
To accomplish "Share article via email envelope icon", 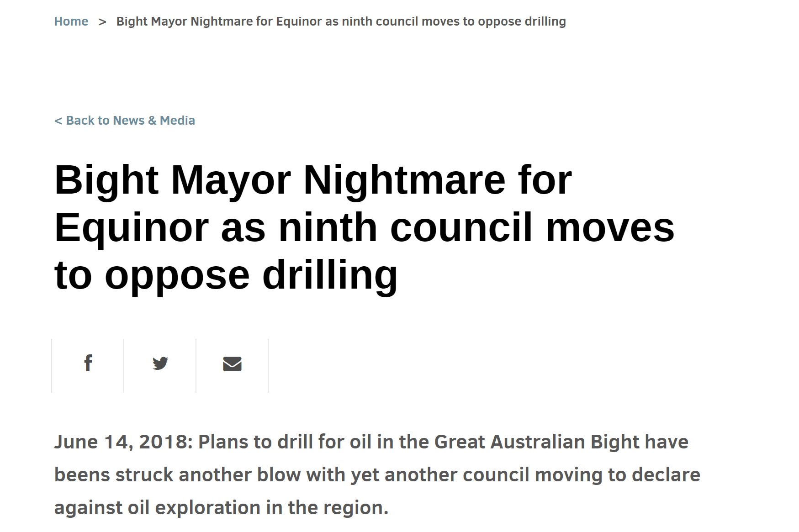I will point(232,364).
